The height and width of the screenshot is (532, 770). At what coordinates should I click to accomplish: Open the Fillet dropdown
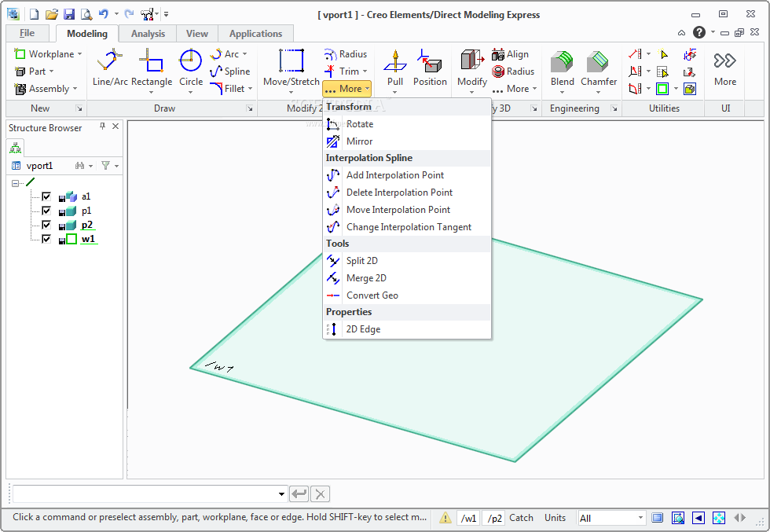pos(251,89)
